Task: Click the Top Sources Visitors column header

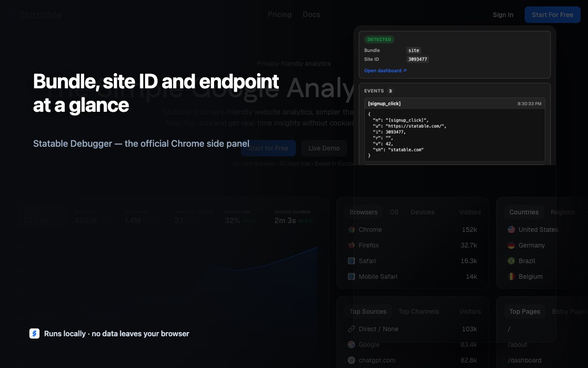Action: coord(470,311)
